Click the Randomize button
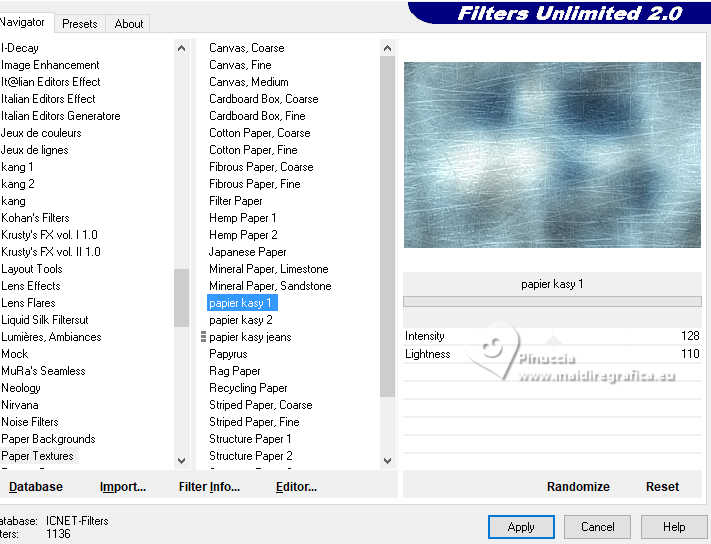The image size is (711, 544). click(578, 486)
